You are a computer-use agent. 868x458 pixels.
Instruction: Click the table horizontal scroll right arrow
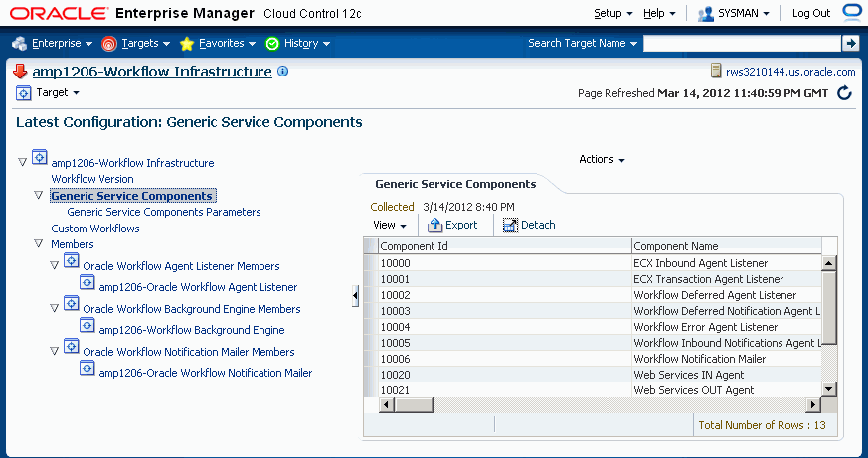point(812,405)
